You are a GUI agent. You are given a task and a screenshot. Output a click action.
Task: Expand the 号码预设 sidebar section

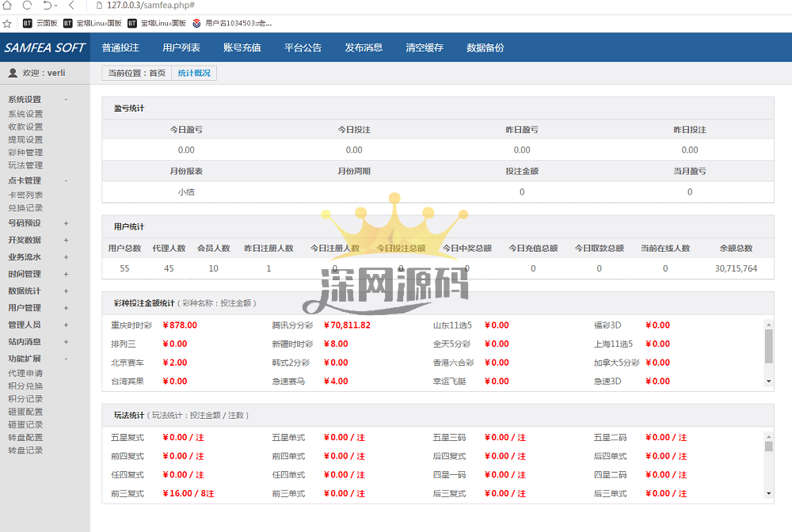pyautogui.click(x=66, y=223)
